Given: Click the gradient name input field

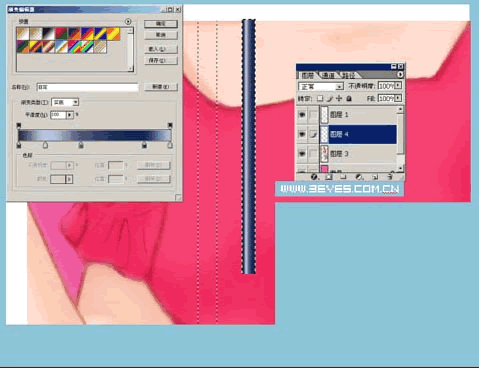Looking at the screenshot, I should coord(87,87).
